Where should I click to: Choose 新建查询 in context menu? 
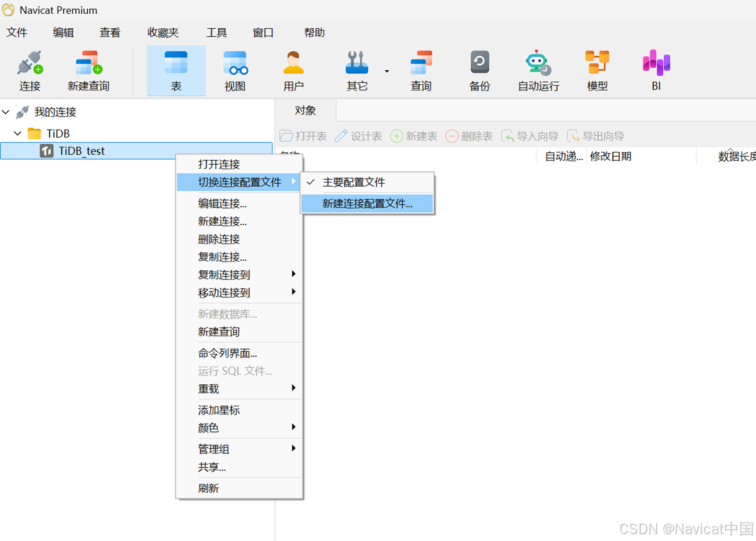click(239, 332)
